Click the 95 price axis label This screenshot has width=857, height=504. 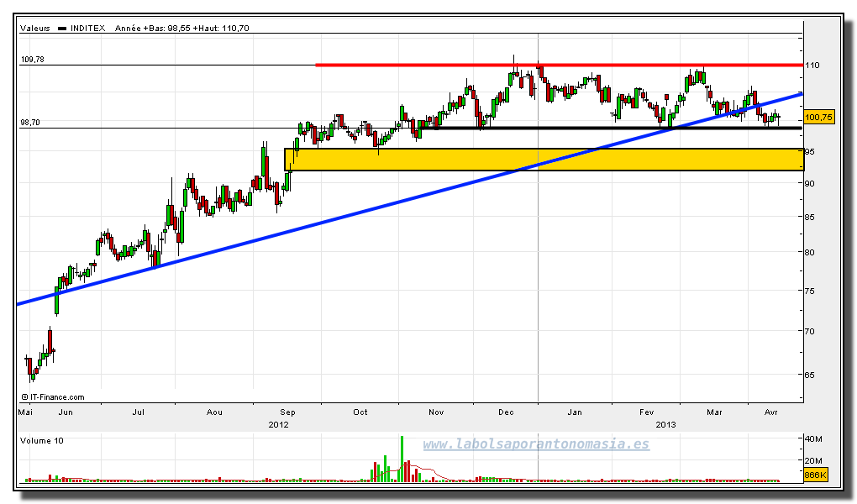(x=809, y=151)
